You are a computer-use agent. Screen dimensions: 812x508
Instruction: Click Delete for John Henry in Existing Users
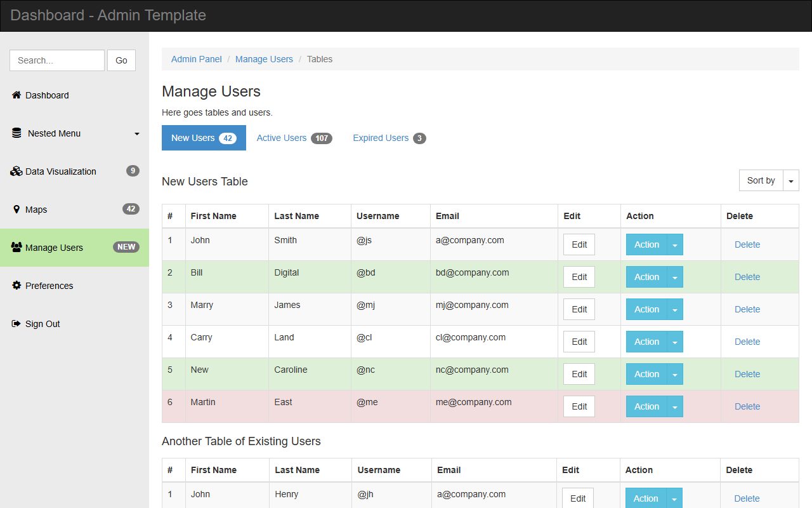coord(747,498)
